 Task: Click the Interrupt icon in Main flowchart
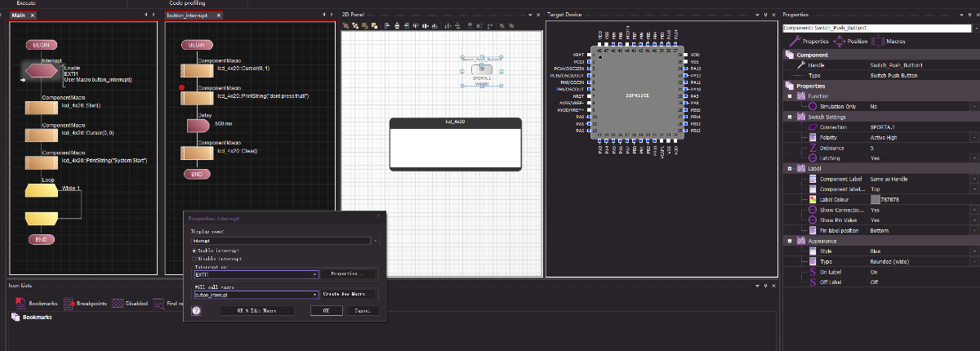tap(40, 73)
